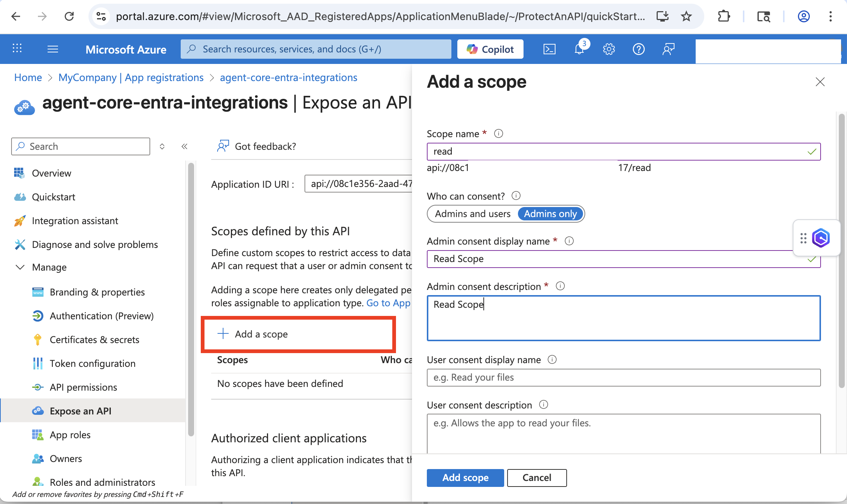Toggle the sidebar expand/collapse arrows
This screenshot has height=504, width=847.
coord(162,146)
